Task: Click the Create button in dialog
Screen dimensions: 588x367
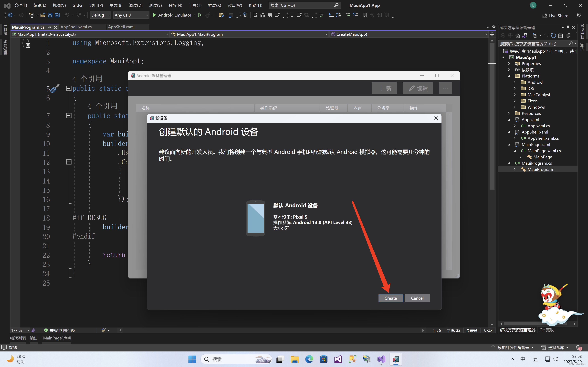Action: [x=390, y=298]
